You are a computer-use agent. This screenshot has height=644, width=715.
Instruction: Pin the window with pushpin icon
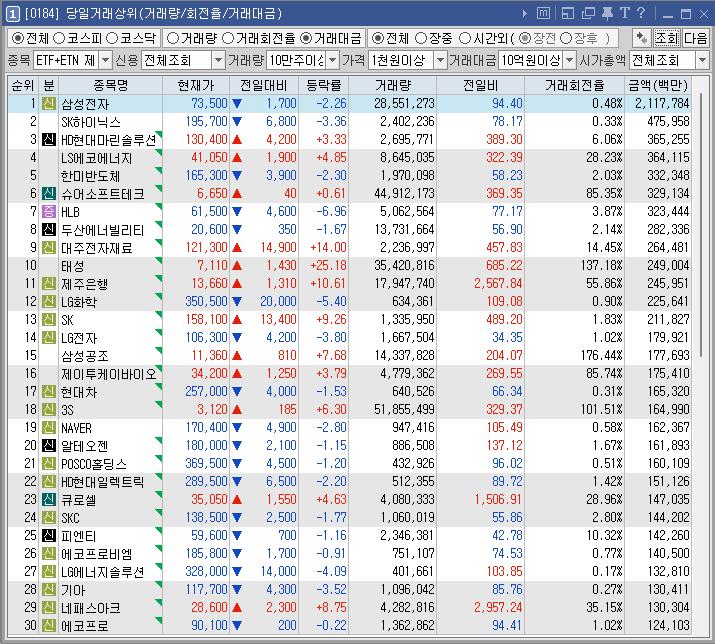[607, 13]
